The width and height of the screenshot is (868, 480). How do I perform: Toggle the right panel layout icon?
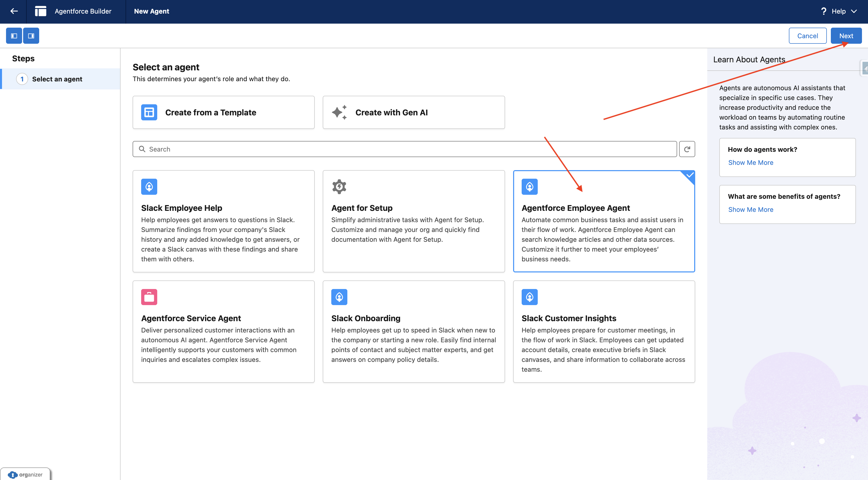pyautogui.click(x=31, y=35)
